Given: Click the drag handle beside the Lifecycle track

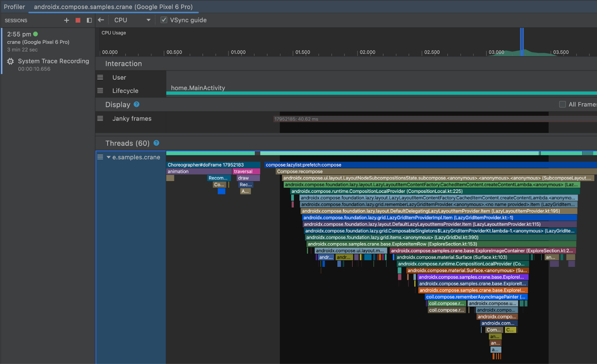Looking at the screenshot, I should 100,90.
